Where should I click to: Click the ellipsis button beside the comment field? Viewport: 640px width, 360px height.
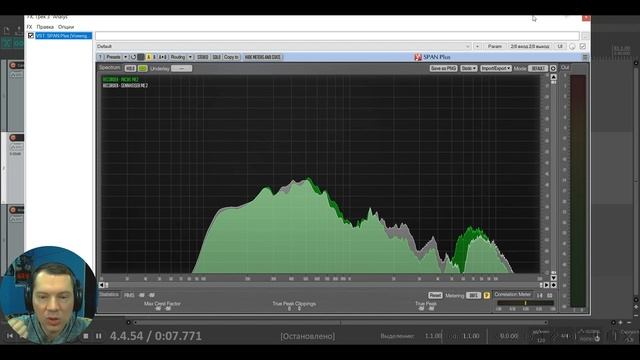click(585, 36)
